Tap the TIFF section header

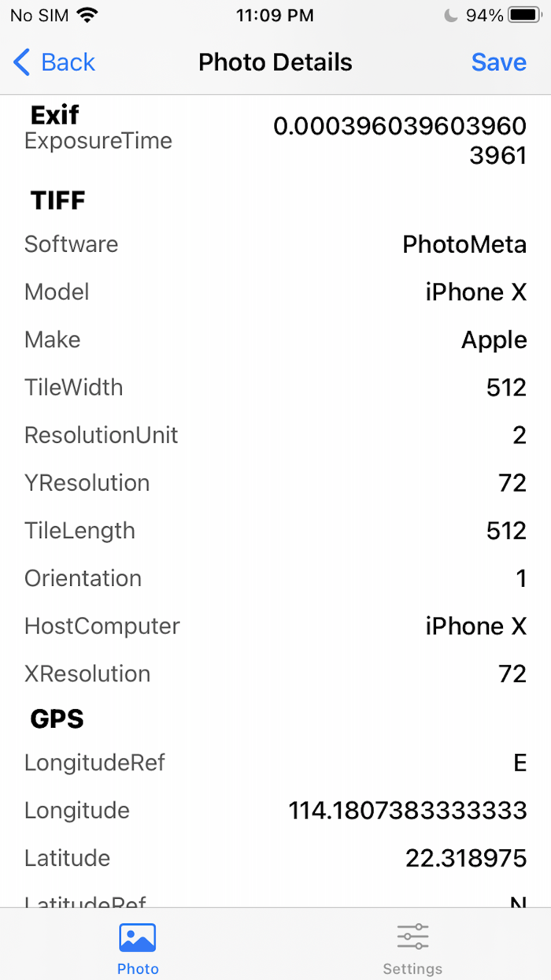pos(56,200)
